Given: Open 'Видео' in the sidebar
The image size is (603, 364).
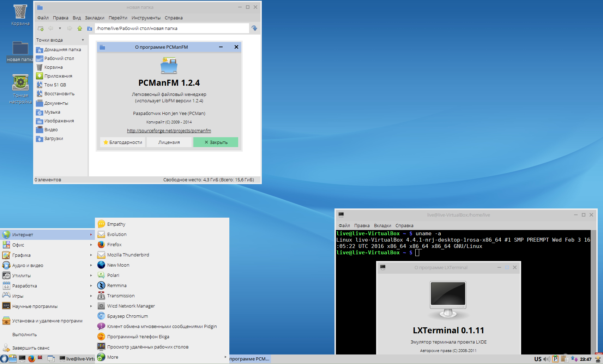Looking at the screenshot, I should pos(61,130).
